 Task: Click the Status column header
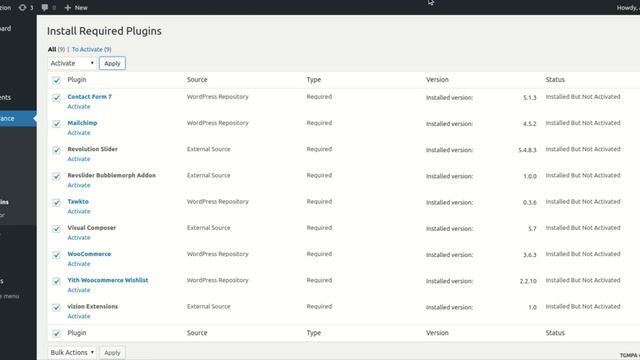[555, 80]
